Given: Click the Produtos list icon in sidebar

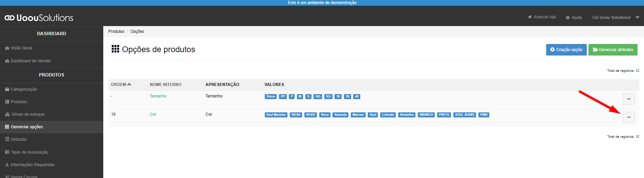Looking at the screenshot, I should [x=7, y=102].
